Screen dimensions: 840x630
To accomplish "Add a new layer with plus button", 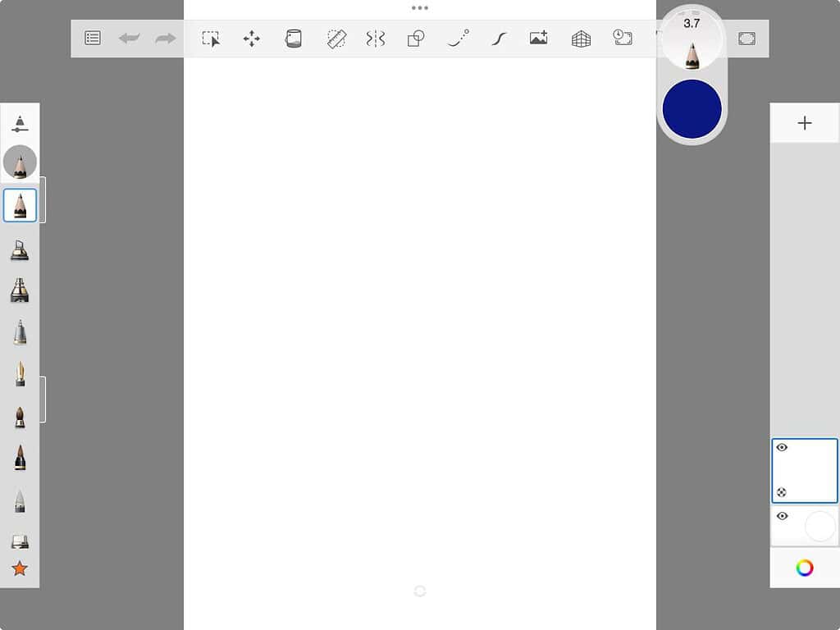I will [804, 123].
